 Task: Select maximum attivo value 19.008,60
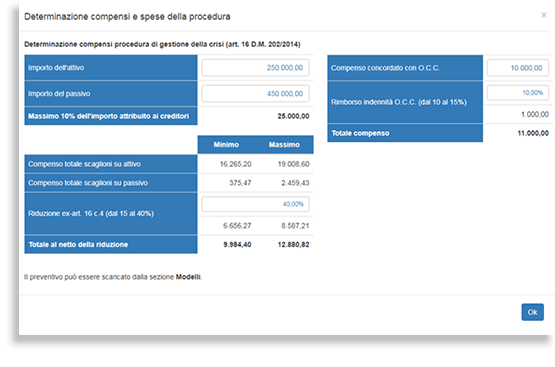[x=293, y=164]
